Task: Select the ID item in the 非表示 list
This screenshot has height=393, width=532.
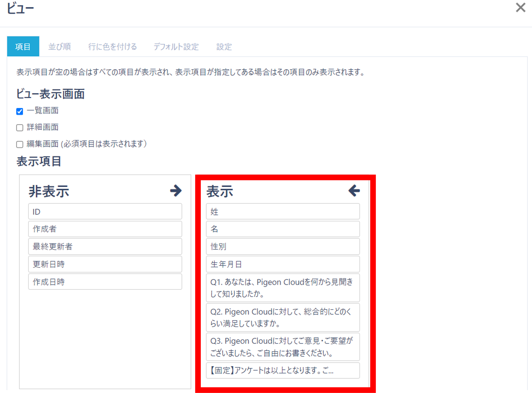Action: click(x=105, y=211)
